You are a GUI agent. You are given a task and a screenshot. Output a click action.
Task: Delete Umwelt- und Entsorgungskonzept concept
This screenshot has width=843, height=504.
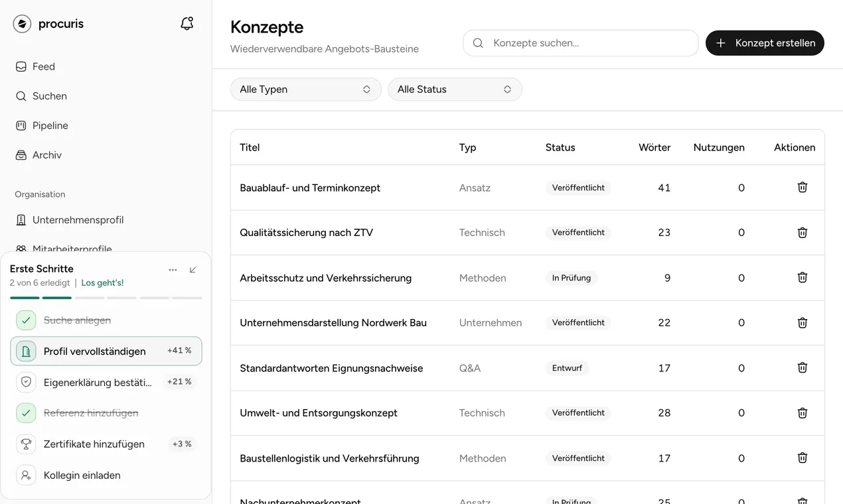(802, 413)
